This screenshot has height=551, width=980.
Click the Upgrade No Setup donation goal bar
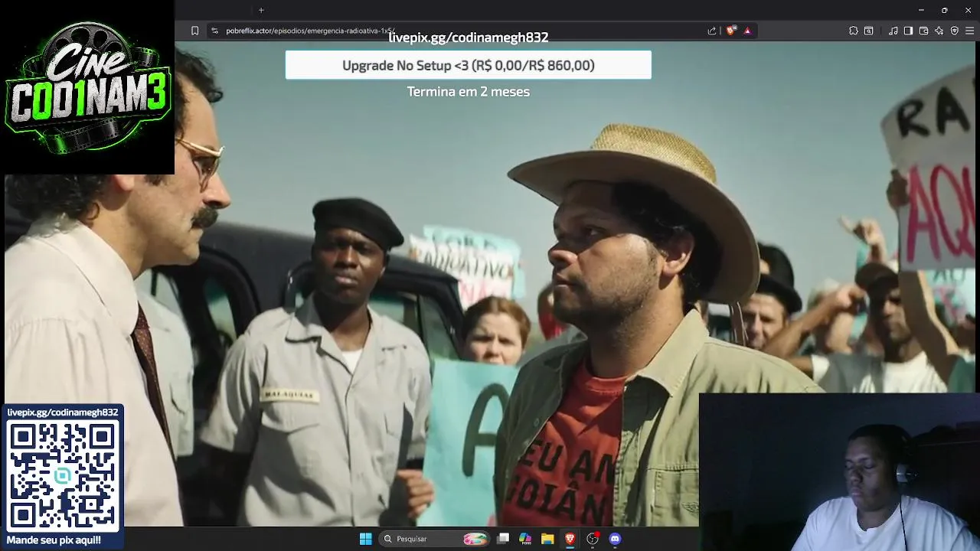[469, 65]
